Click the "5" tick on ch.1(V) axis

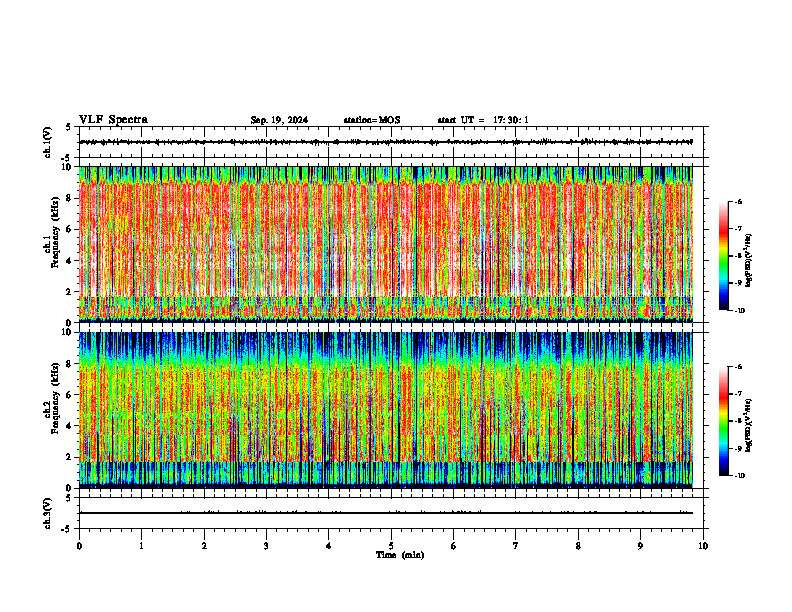click(x=69, y=127)
